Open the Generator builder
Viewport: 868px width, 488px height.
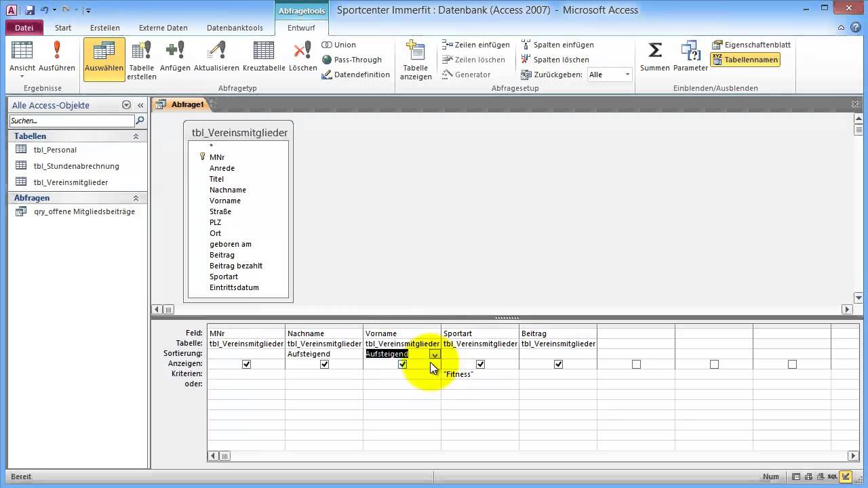[x=467, y=75]
